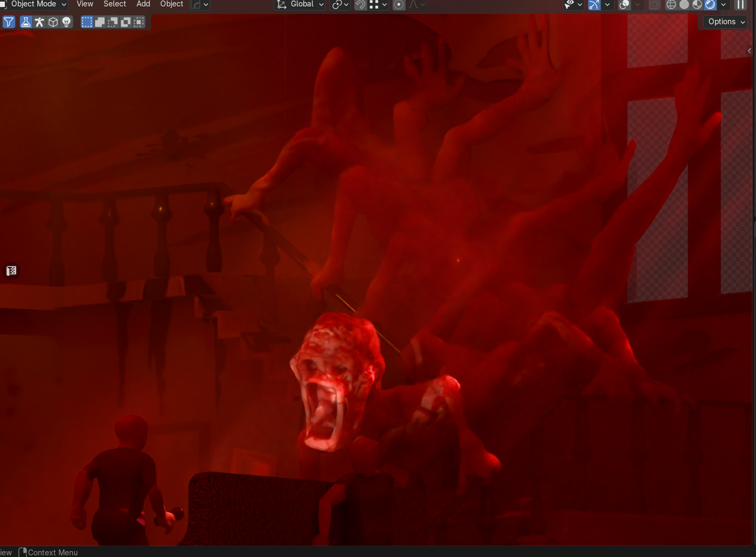Choose intersect selection mode
Screen dimensions: 756x557
pos(139,22)
